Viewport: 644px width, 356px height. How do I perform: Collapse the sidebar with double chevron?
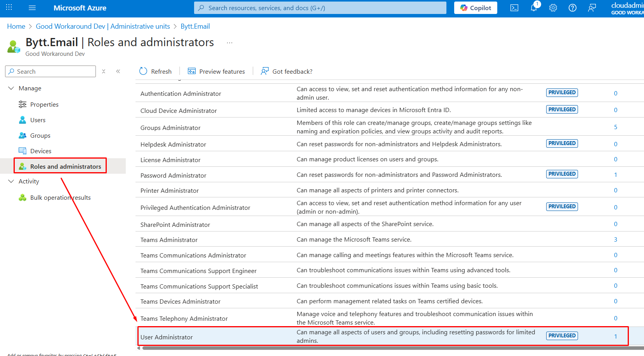pyautogui.click(x=118, y=71)
